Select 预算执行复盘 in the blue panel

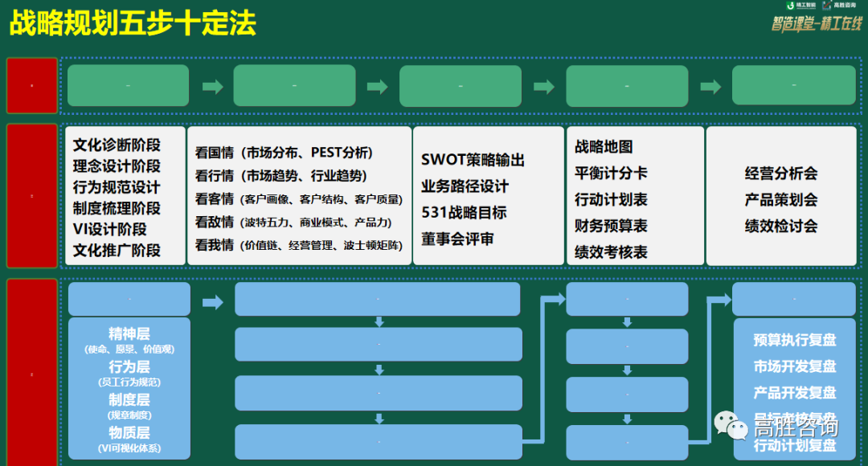pyautogui.click(x=794, y=340)
